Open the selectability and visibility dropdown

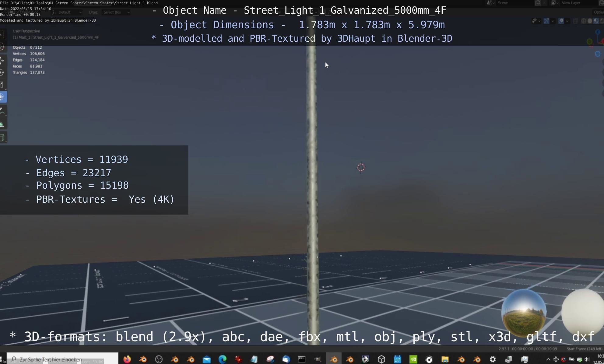click(x=536, y=21)
